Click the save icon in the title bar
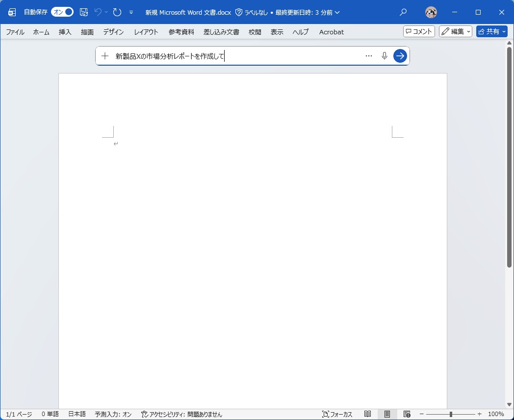The height and width of the screenshot is (420, 514). [84, 12]
